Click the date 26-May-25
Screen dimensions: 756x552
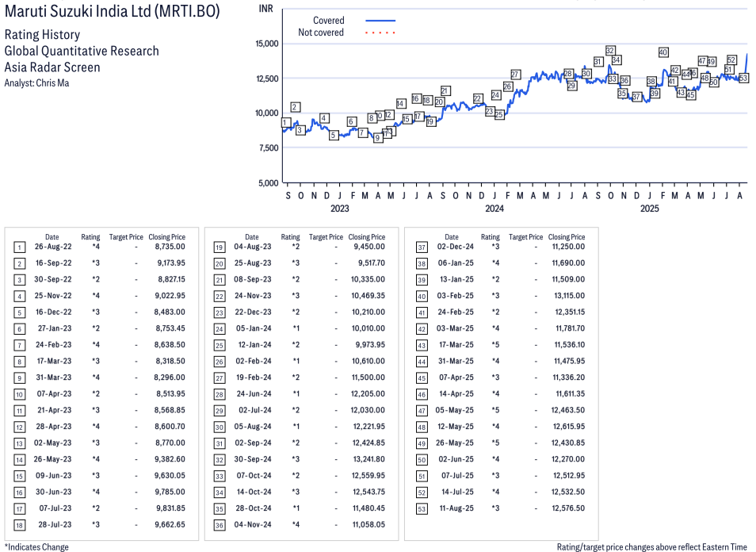pyautogui.click(x=455, y=443)
